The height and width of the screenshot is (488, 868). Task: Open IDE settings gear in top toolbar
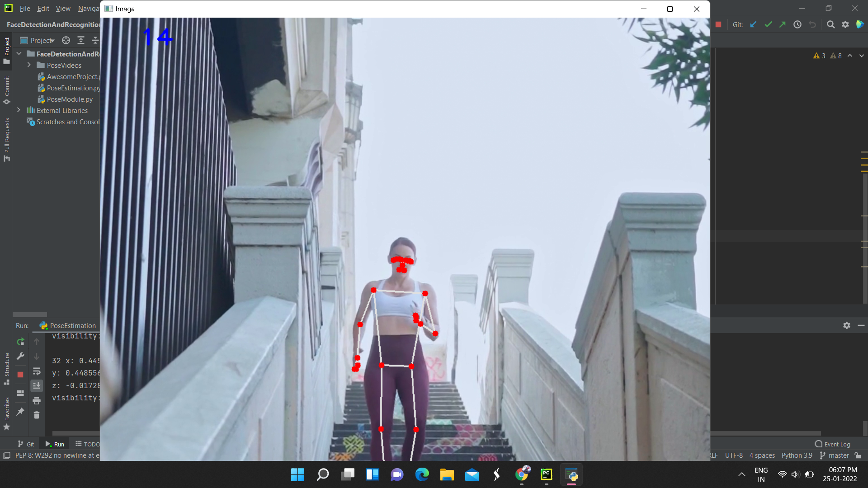[x=845, y=25]
